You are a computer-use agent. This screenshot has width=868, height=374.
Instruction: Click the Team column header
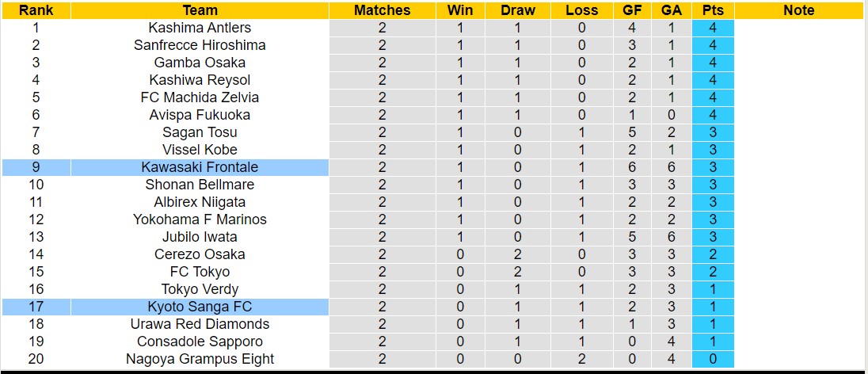point(200,10)
